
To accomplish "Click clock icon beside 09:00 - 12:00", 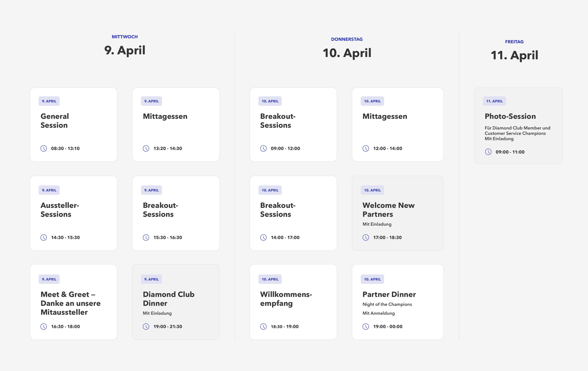I will (x=263, y=148).
